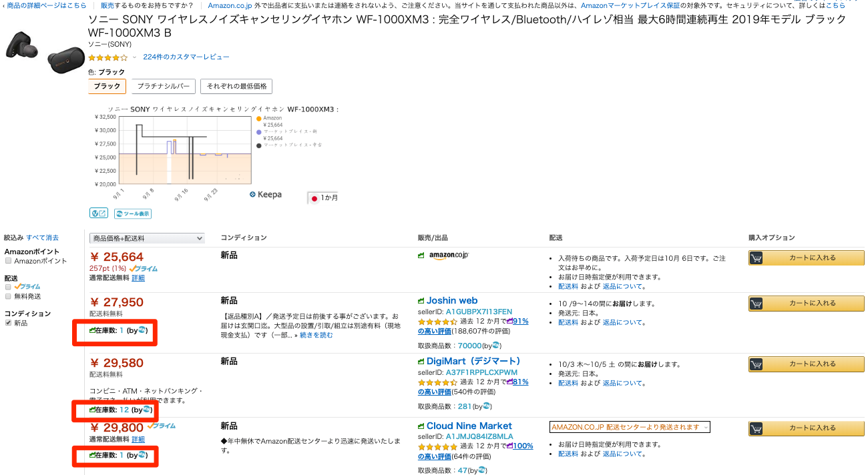Open the 商品価格+配送料 sort dropdown
This screenshot has height=475, width=868.
point(147,238)
